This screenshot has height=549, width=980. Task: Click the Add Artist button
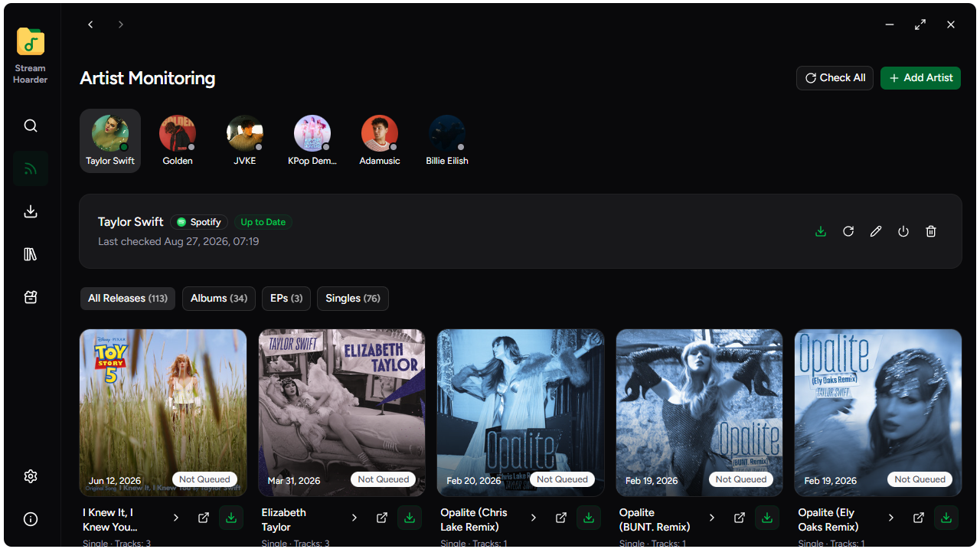tap(920, 78)
